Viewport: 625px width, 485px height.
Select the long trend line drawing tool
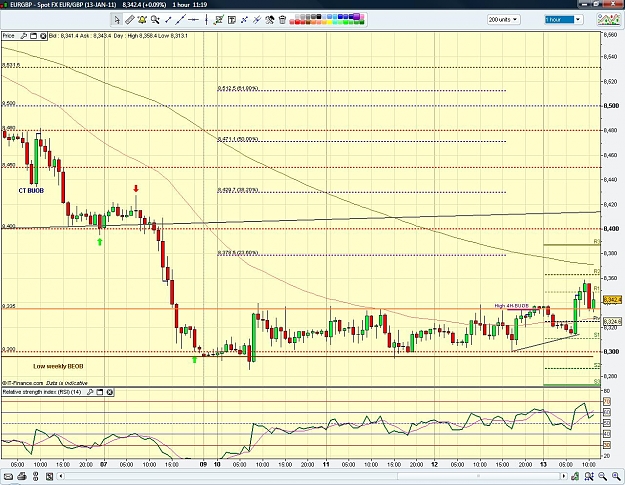(x=181, y=20)
